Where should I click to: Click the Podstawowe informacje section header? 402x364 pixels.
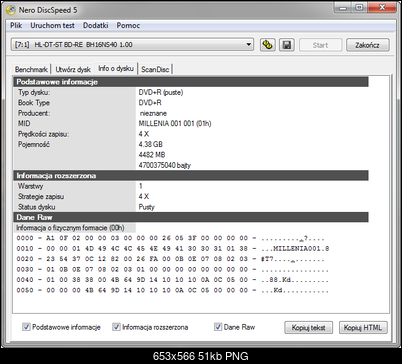tap(191, 82)
